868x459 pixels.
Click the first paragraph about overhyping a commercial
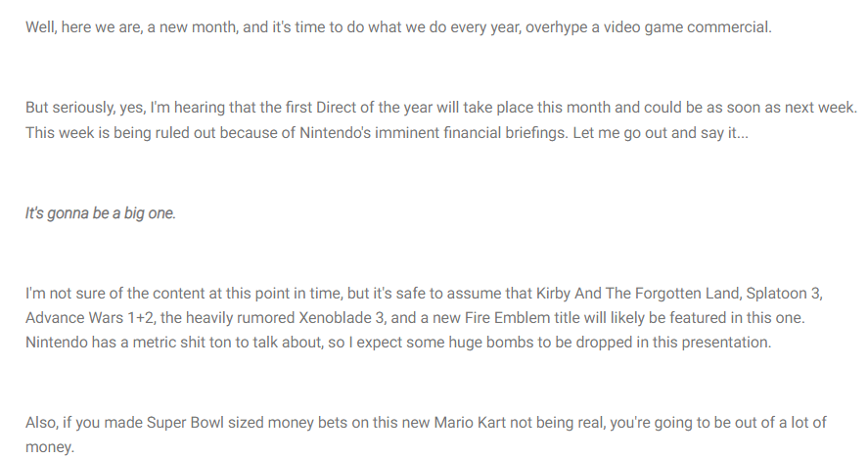point(398,27)
